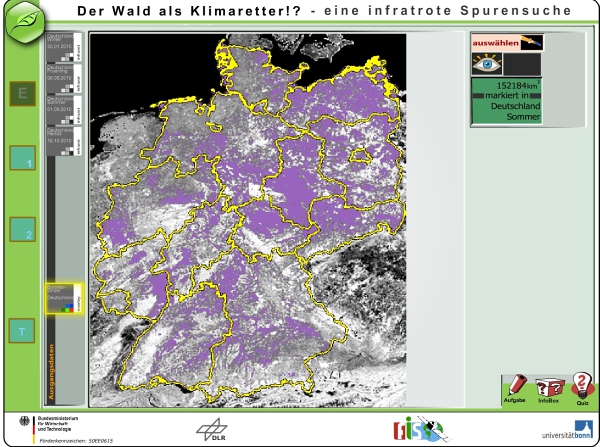Select Deutschland Frühling 06.05.2010 infrared layer

point(64,78)
